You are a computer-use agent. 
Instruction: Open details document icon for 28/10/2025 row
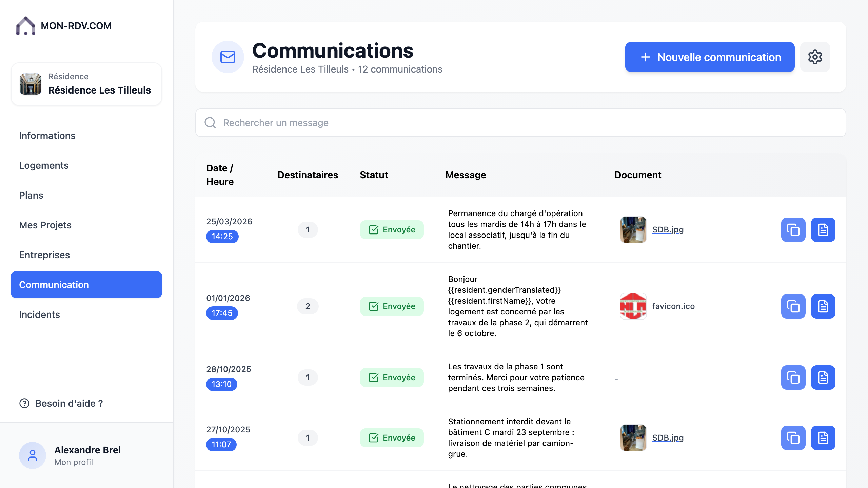click(x=823, y=378)
